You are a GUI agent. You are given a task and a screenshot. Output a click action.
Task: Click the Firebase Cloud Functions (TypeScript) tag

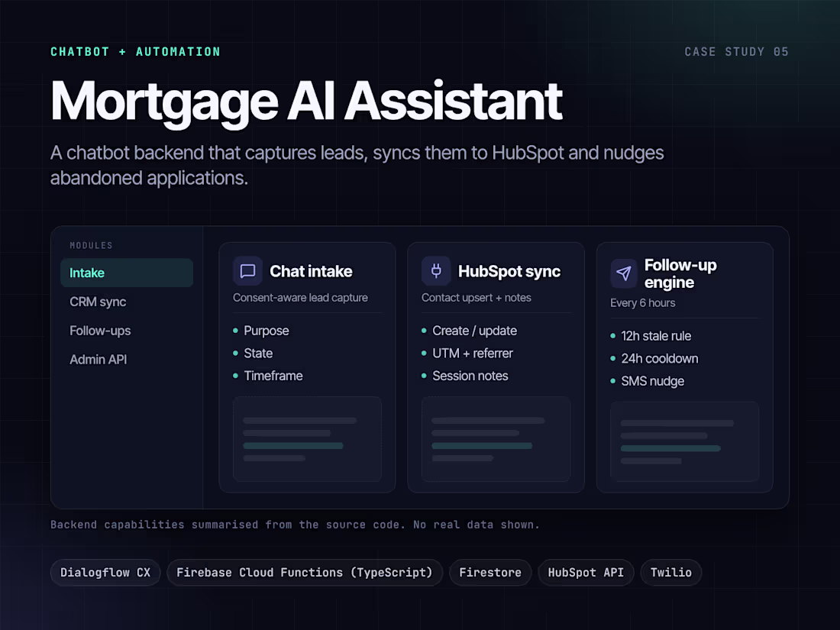coord(305,573)
